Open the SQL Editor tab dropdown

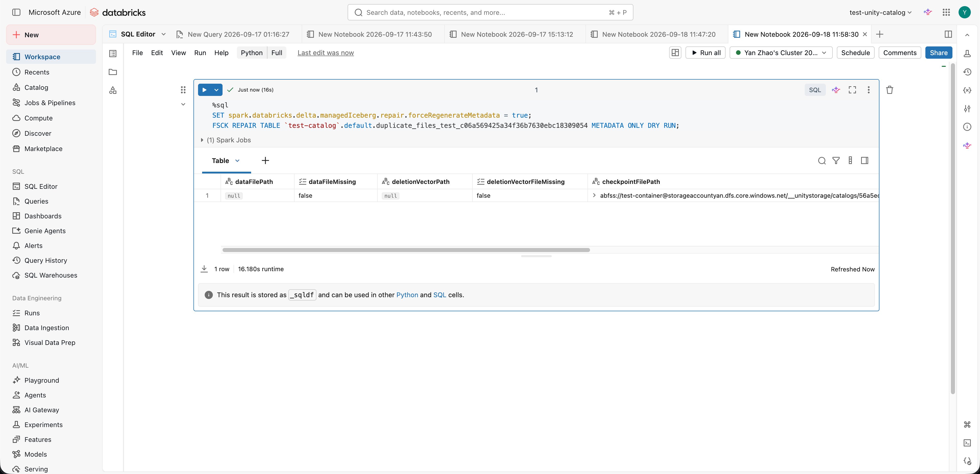click(164, 34)
